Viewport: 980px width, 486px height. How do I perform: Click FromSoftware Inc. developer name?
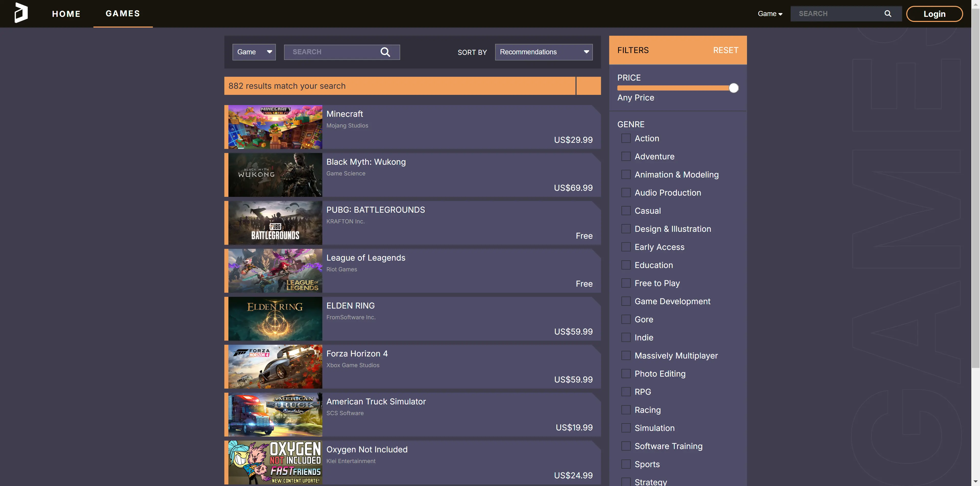click(x=351, y=317)
